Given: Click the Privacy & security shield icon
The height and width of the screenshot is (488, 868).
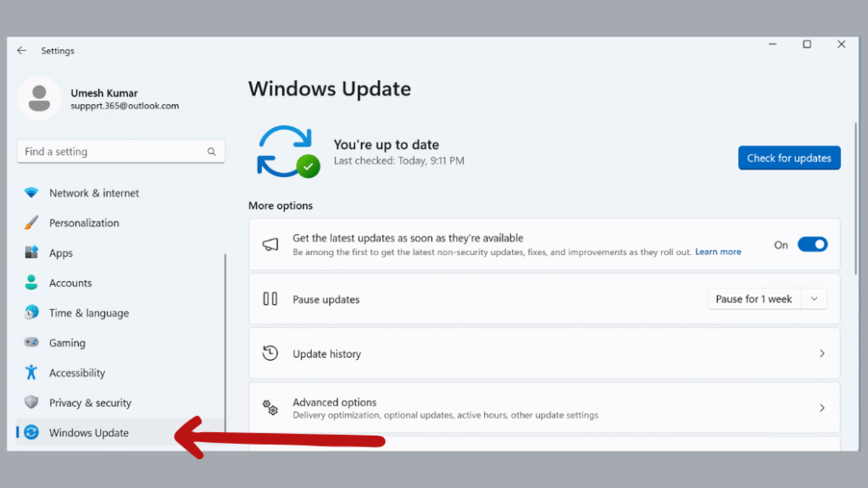Looking at the screenshot, I should click(31, 402).
